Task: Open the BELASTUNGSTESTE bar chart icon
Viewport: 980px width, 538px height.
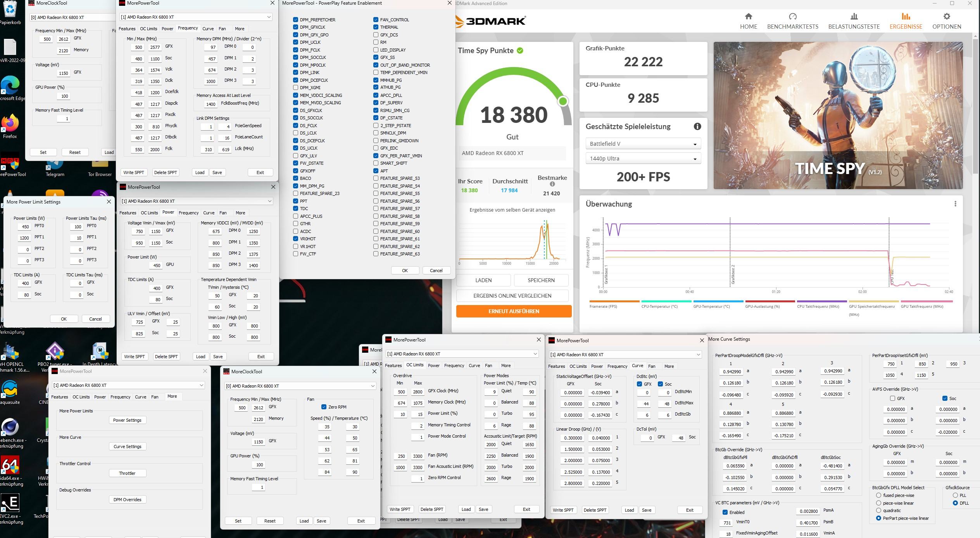Action: pyautogui.click(x=854, y=16)
